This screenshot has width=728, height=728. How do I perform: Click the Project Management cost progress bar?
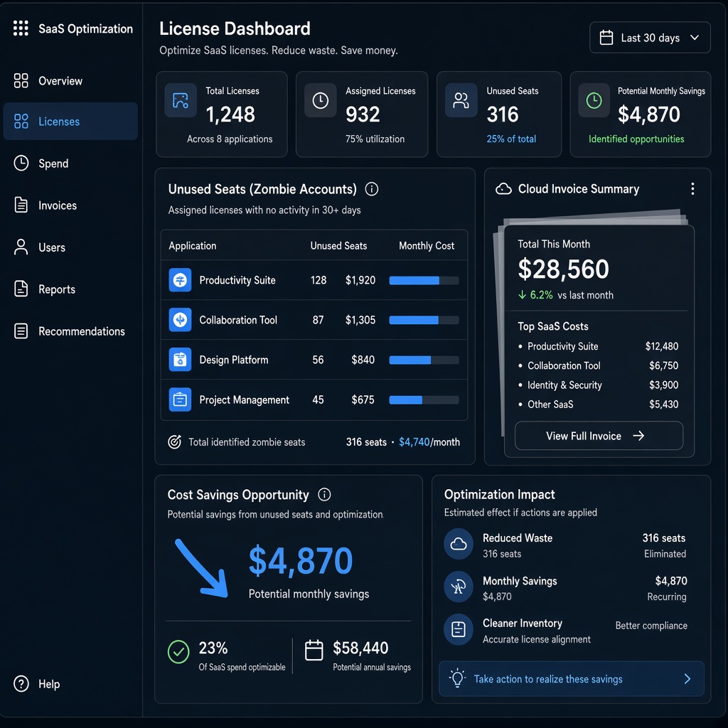pyautogui.click(x=424, y=400)
